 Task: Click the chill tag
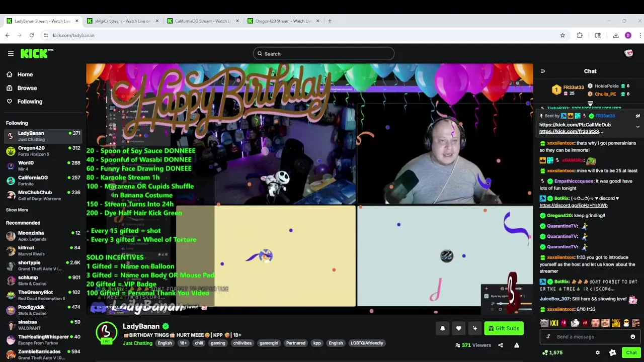[199, 343]
